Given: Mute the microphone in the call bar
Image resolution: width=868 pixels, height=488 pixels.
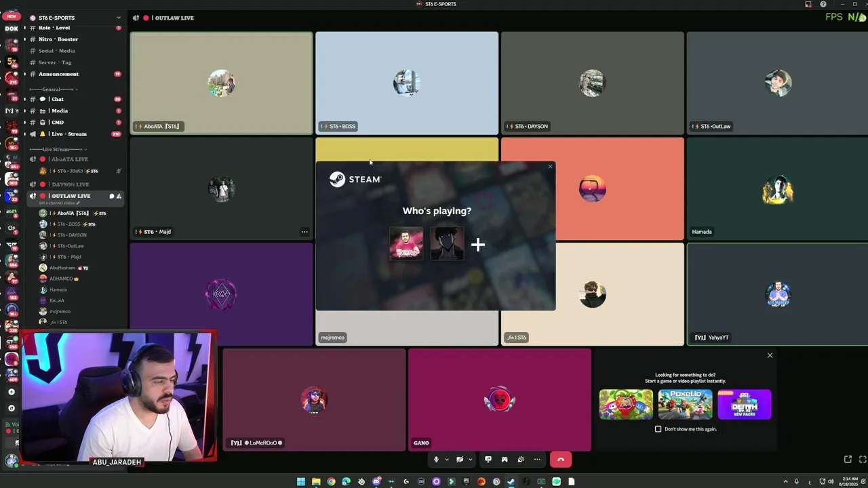Looking at the screenshot, I should click(436, 460).
